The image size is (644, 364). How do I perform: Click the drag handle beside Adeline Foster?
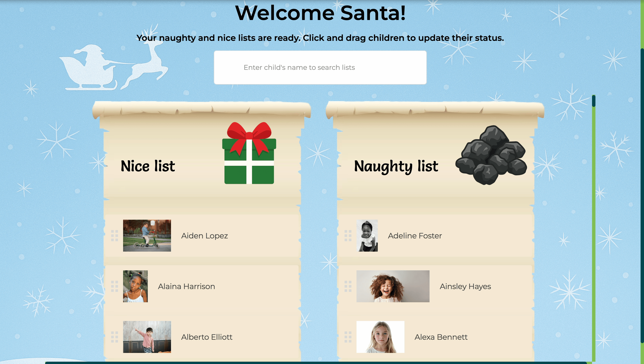(348, 235)
